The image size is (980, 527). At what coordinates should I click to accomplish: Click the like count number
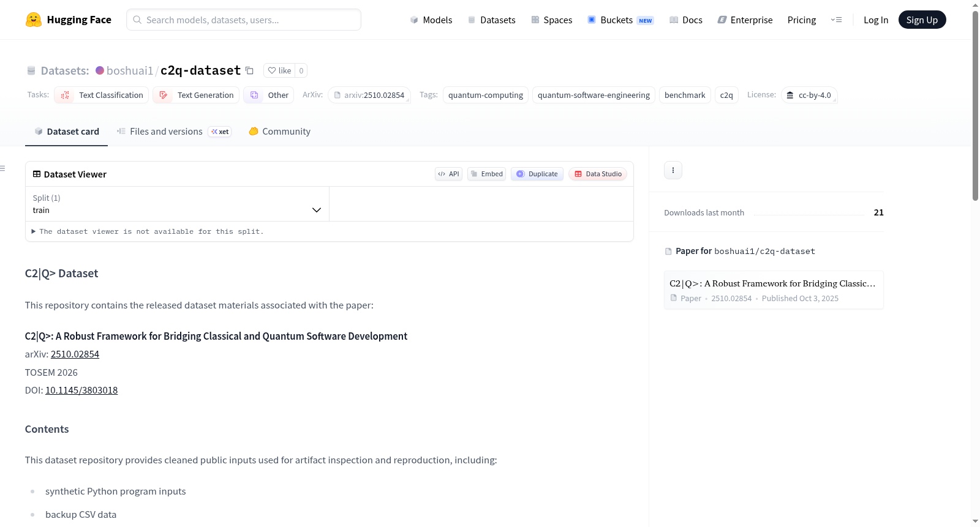pyautogui.click(x=301, y=70)
